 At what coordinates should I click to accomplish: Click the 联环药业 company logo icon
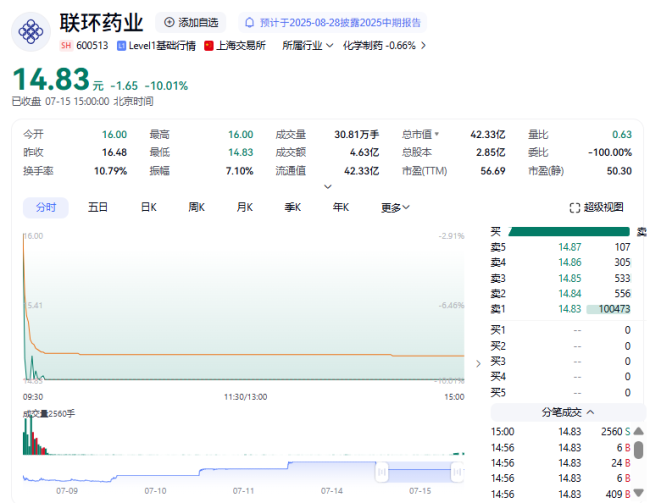coord(32,30)
